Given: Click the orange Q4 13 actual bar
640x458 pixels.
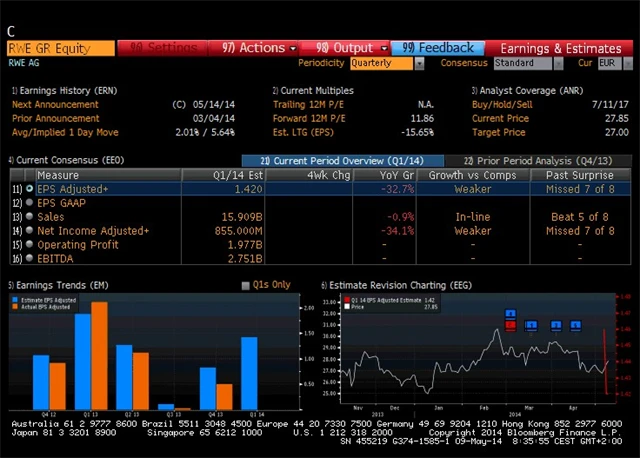Looking at the screenshot, I should tap(224, 396).
